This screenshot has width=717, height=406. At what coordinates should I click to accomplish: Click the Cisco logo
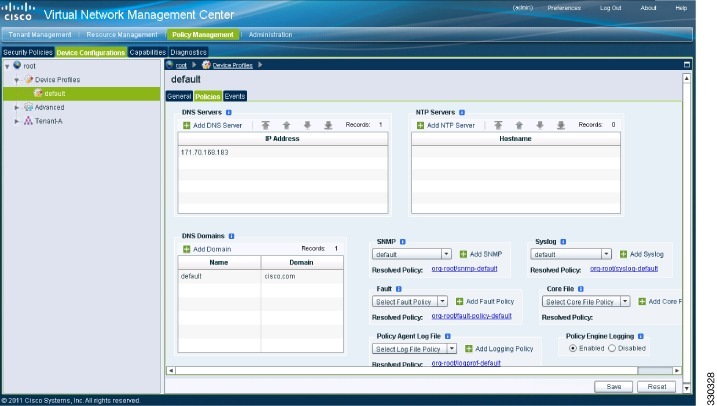pos(18,11)
